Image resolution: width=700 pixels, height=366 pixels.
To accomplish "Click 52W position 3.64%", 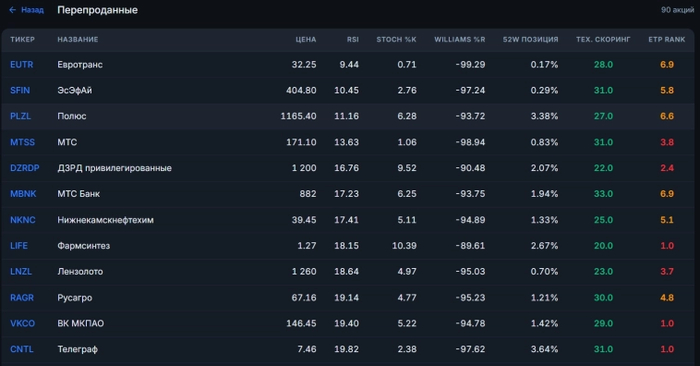I will click(545, 349).
